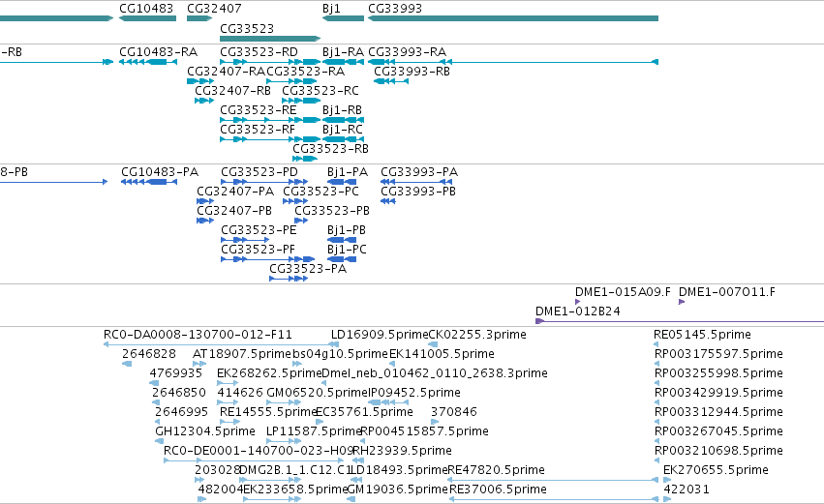Select protein CG33523-PD

264,182
